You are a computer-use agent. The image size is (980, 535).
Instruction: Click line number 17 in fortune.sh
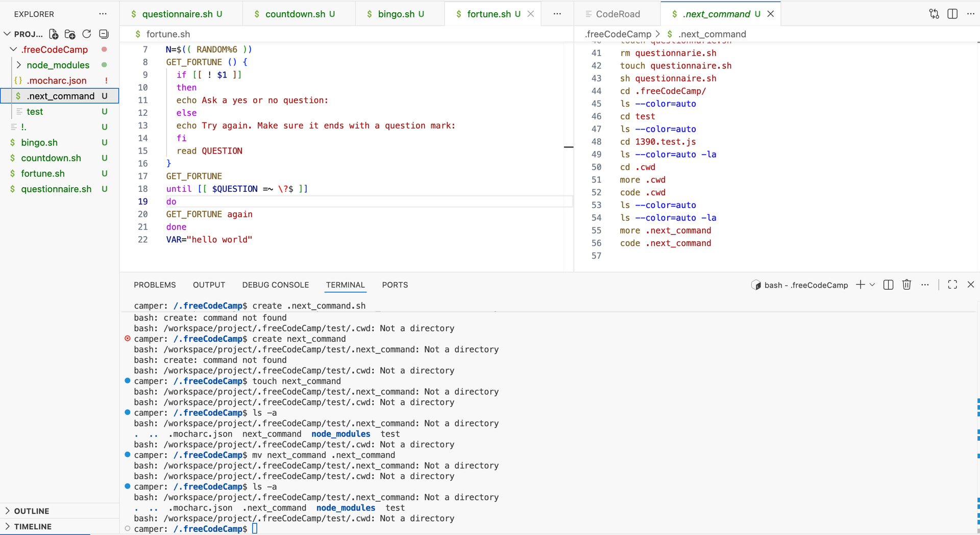(x=142, y=176)
